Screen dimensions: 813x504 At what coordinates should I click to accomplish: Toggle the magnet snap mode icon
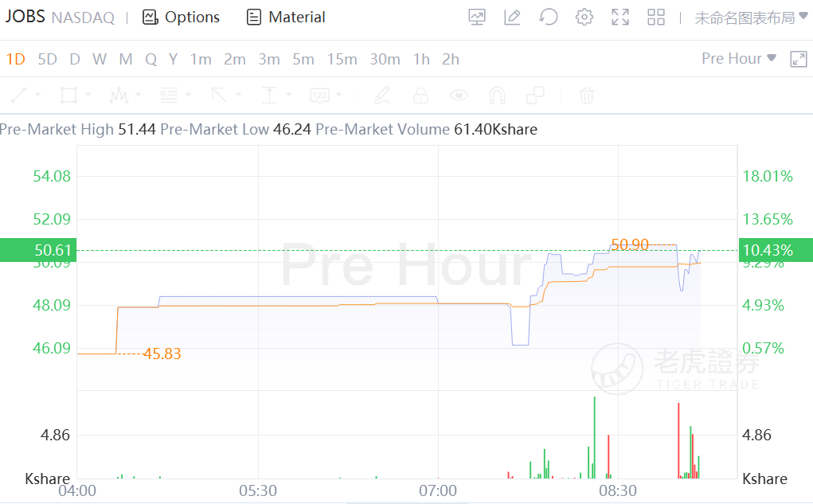497,96
